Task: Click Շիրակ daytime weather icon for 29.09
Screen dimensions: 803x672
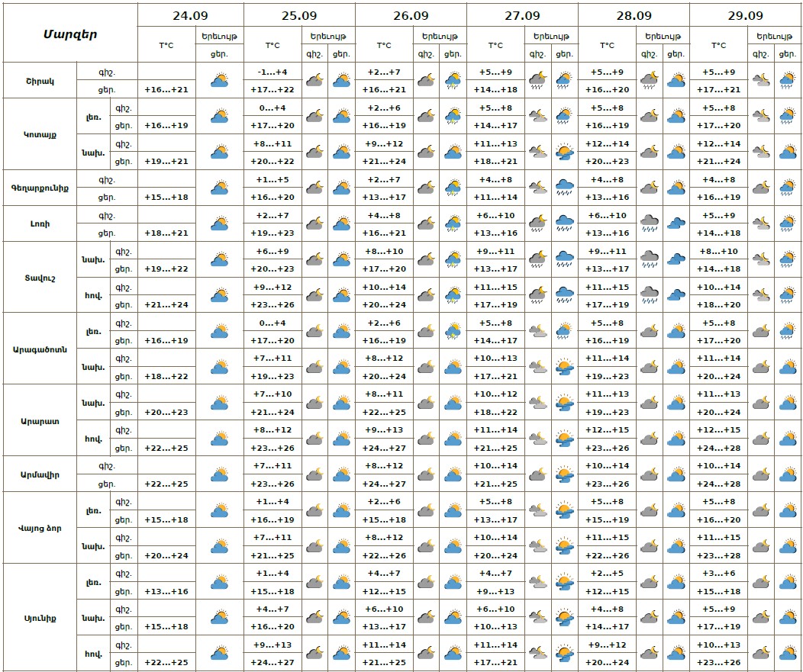Action: 788,80
